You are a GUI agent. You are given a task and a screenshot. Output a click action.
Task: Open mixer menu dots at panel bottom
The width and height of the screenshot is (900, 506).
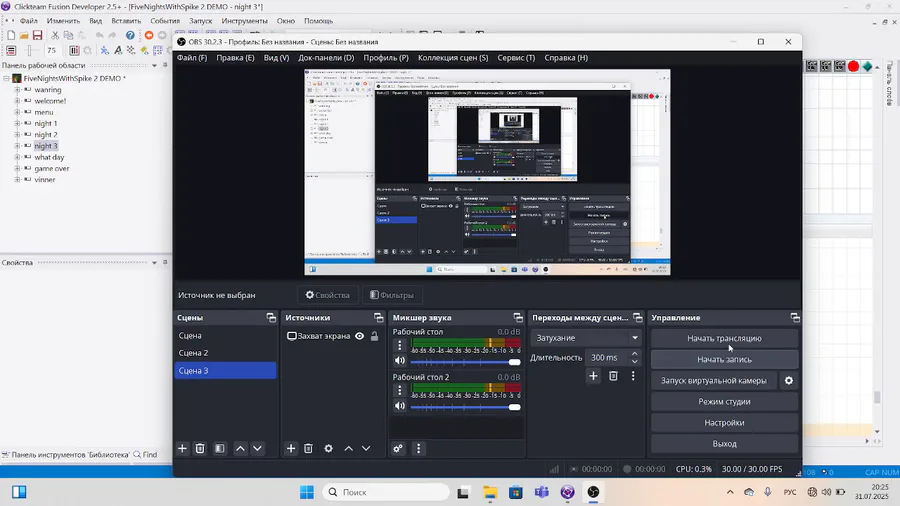(418, 449)
